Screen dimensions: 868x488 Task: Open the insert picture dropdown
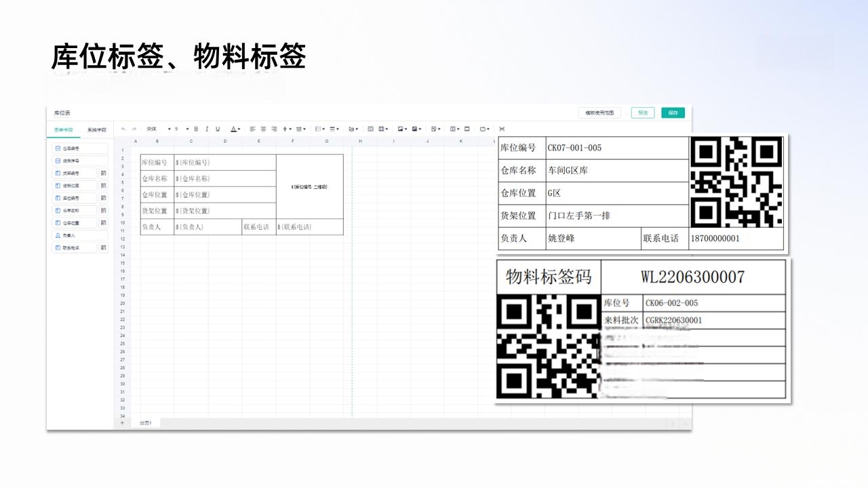coord(402,129)
